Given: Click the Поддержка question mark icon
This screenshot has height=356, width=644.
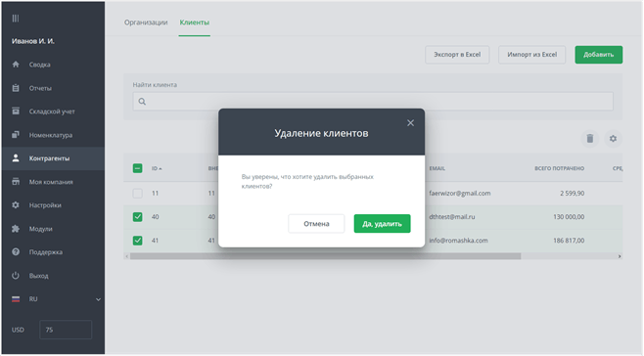Looking at the screenshot, I should [x=16, y=252].
